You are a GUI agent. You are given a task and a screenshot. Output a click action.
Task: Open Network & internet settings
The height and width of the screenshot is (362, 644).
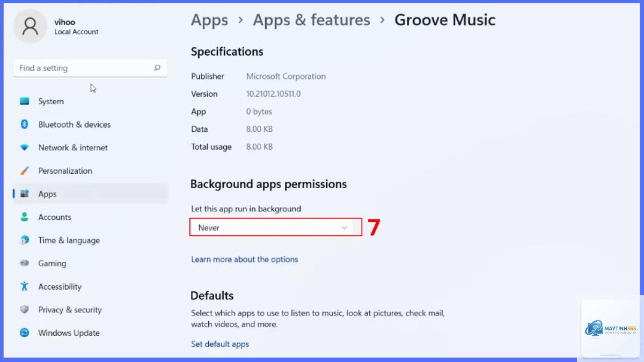[x=90, y=147]
